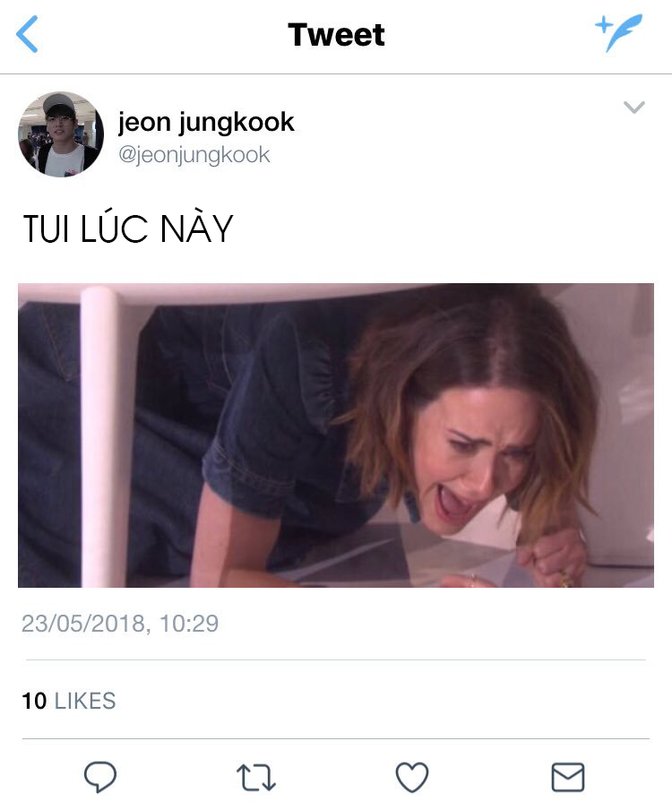Image resolution: width=672 pixels, height=810 pixels.
Task: Tap the time 10:29 in timestamp
Action: 189,623
